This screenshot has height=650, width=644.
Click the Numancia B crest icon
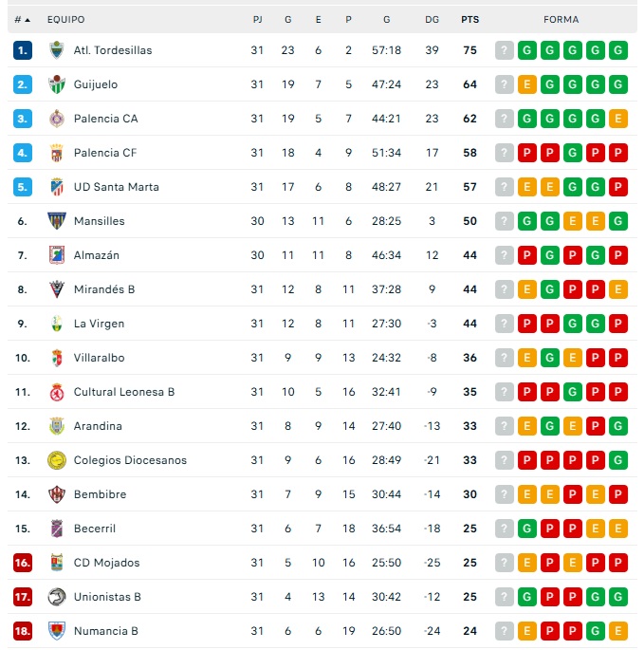pos(57,631)
